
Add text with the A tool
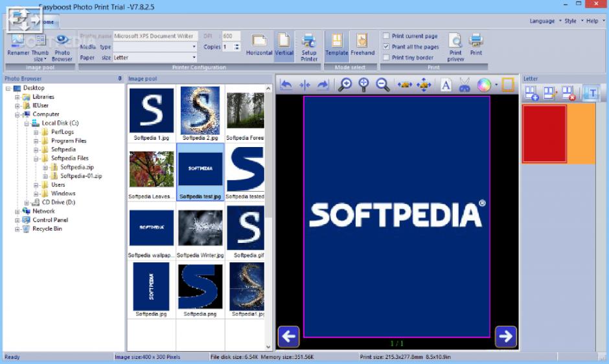coord(446,85)
